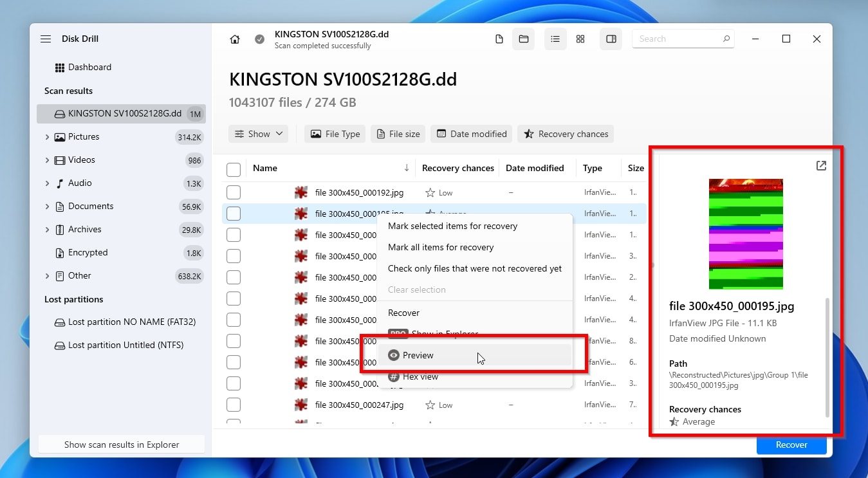Click Show scan results in Explorer

[122, 445]
